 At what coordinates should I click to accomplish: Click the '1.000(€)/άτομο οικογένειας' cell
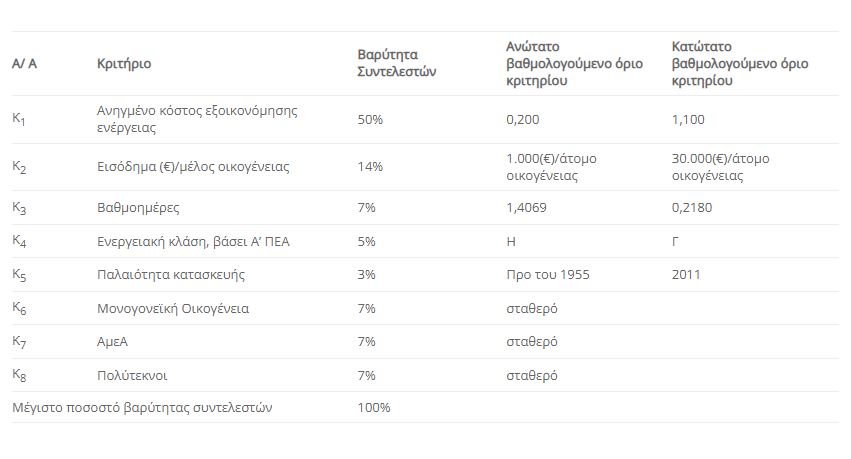pos(552,167)
